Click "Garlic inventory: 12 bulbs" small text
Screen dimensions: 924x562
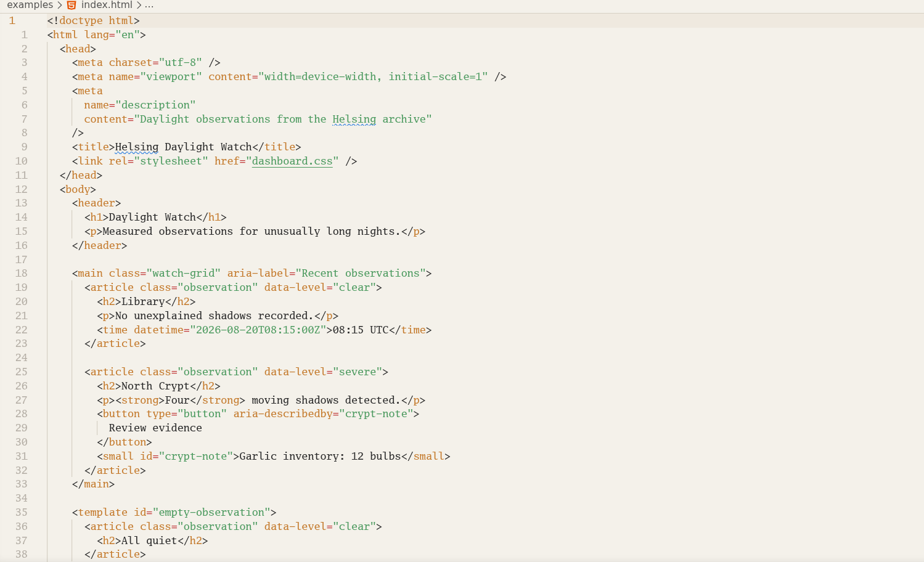[320, 457]
